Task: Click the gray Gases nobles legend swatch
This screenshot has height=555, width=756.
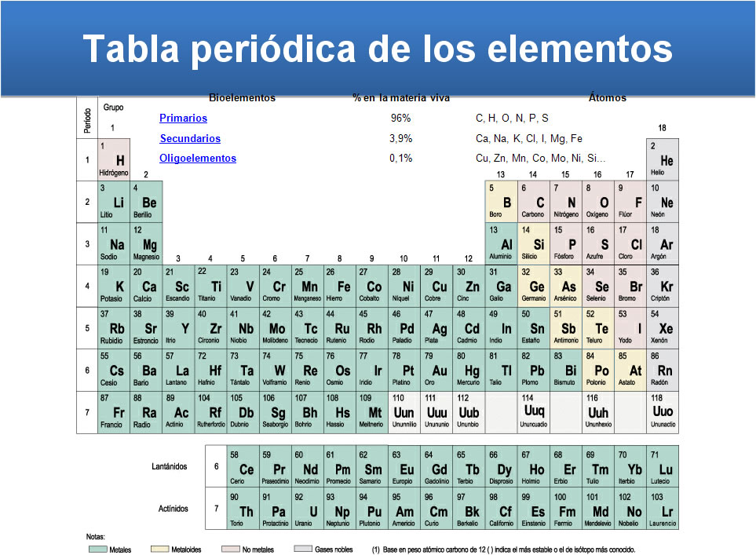Action: (302, 550)
